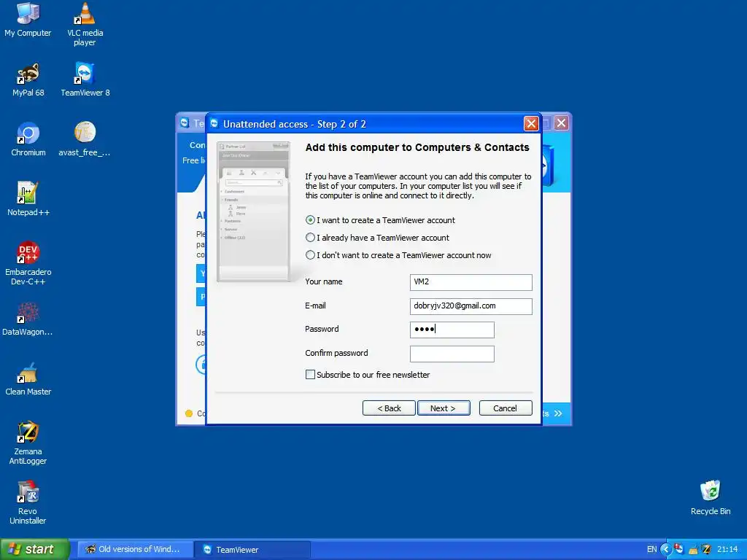Click the E-mail input field
747x560 pixels.
tap(471, 306)
